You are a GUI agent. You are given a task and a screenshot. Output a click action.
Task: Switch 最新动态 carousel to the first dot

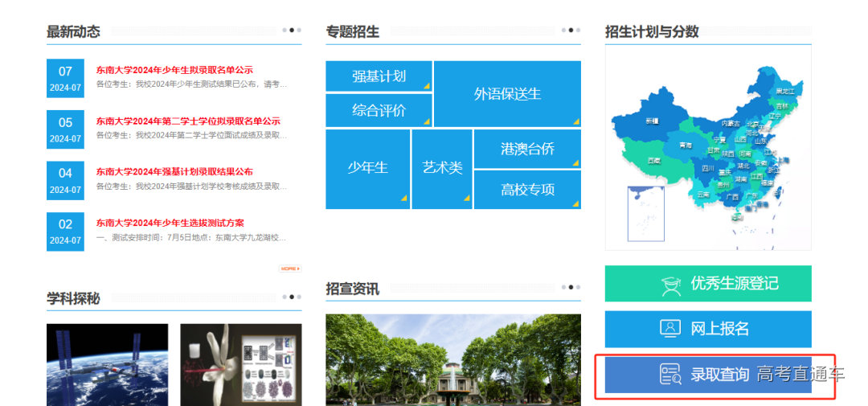coord(285,31)
